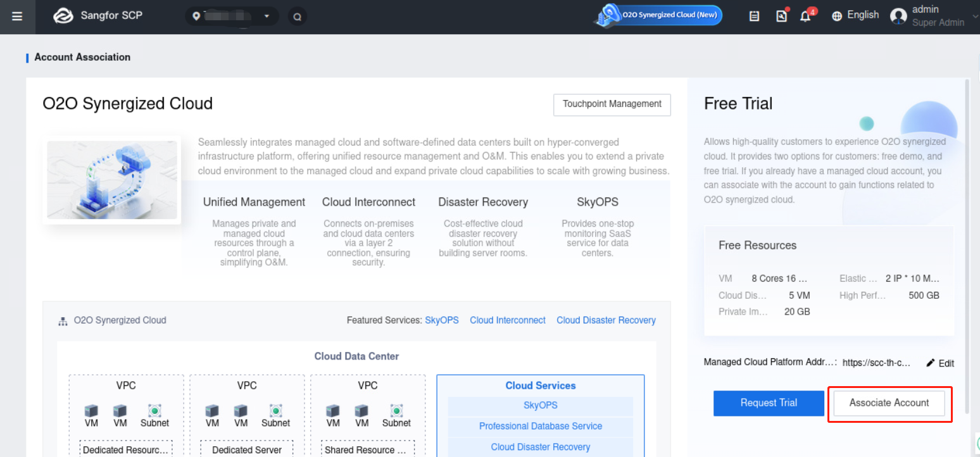
Task: Open the location selector dropdown
Action: pyautogui.click(x=232, y=16)
